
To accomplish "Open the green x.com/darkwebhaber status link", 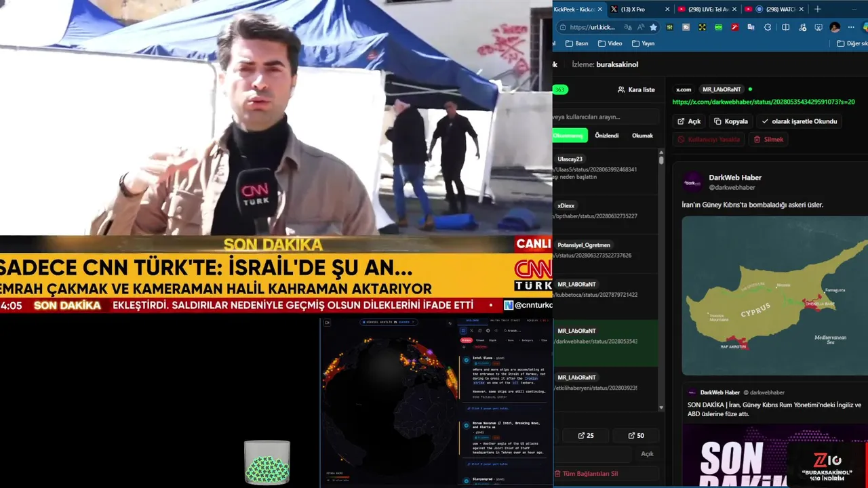I will [x=764, y=102].
